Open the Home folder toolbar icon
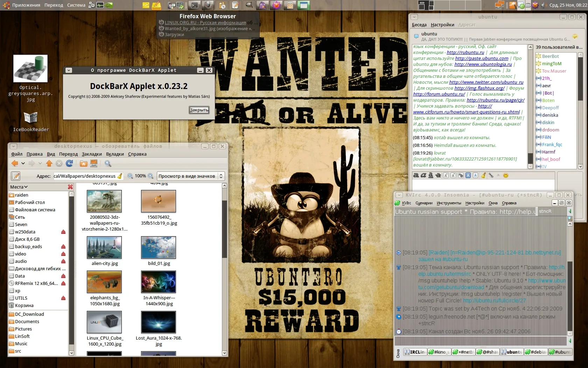 (x=83, y=163)
